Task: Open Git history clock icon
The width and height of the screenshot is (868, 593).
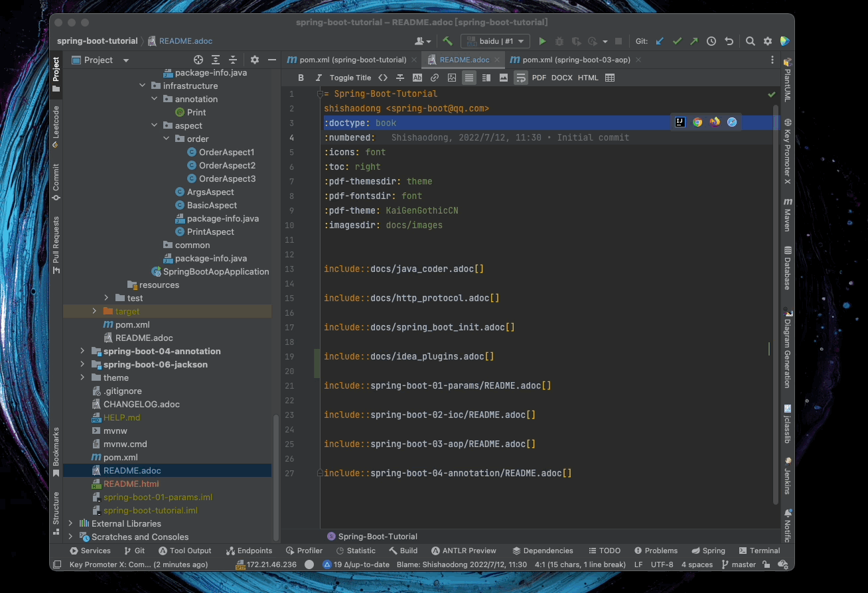Action: [x=711, y=41]
